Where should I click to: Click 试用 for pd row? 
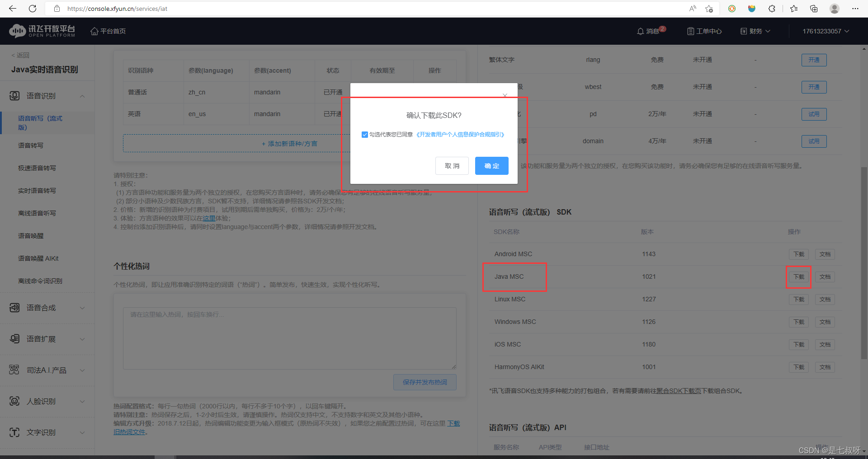point(814,114)
